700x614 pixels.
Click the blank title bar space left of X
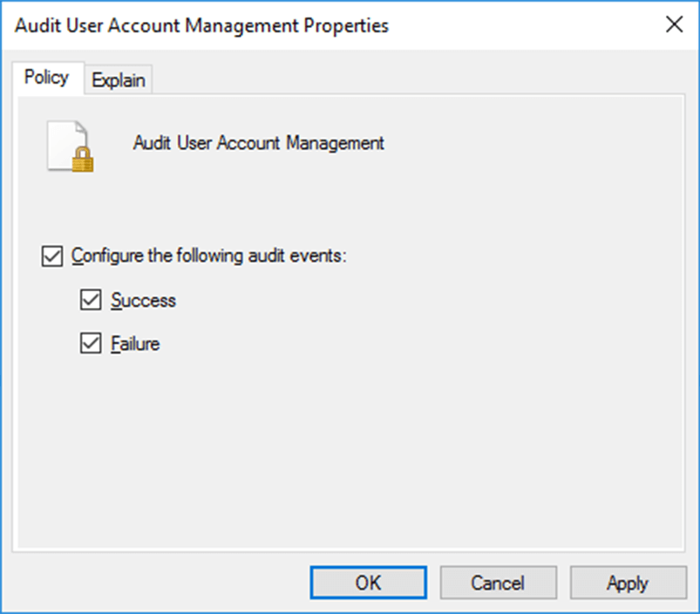[523, 25]
